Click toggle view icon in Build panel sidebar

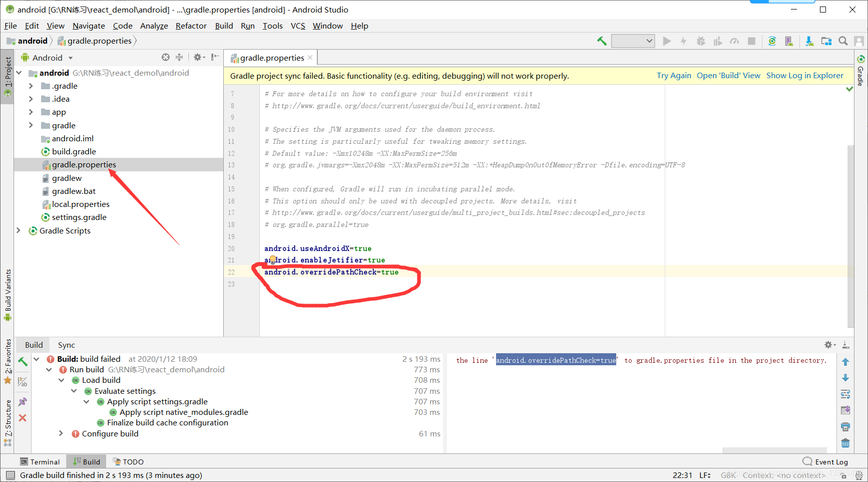coord(23,382)
